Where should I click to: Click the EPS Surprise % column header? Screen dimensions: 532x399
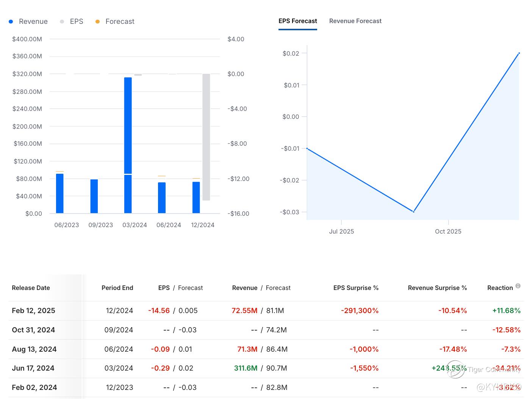point(356,288)
